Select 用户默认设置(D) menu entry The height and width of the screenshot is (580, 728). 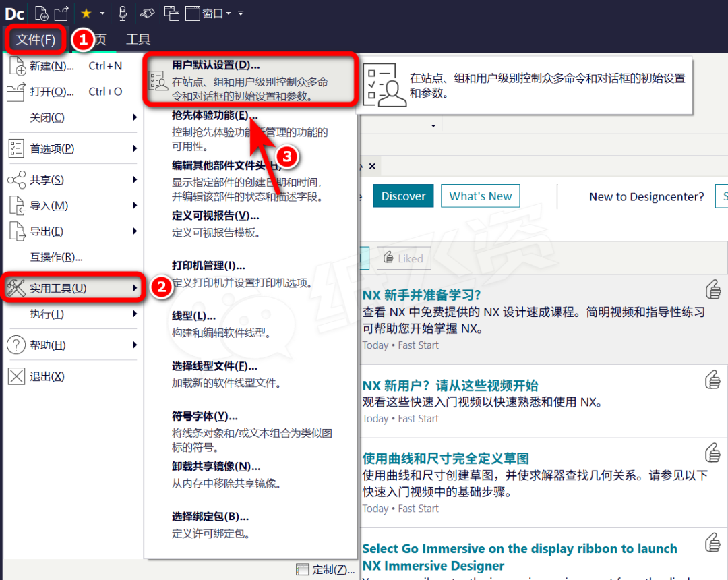click(x=216, y=65)
